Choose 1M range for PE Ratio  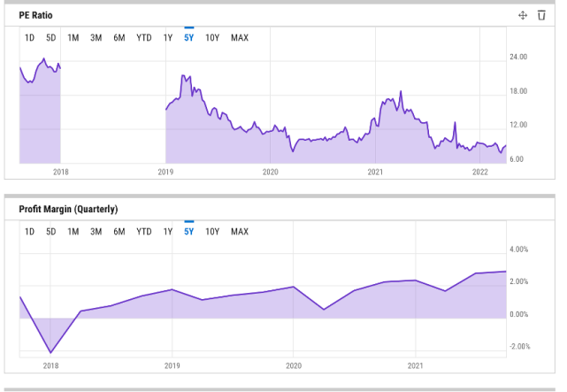pos(73,38)
